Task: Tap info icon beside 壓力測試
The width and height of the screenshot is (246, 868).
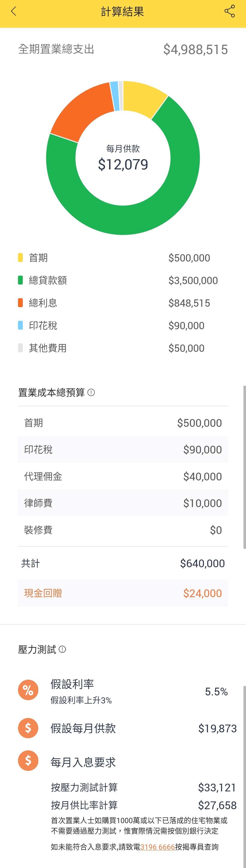Action: pos(62,649)
